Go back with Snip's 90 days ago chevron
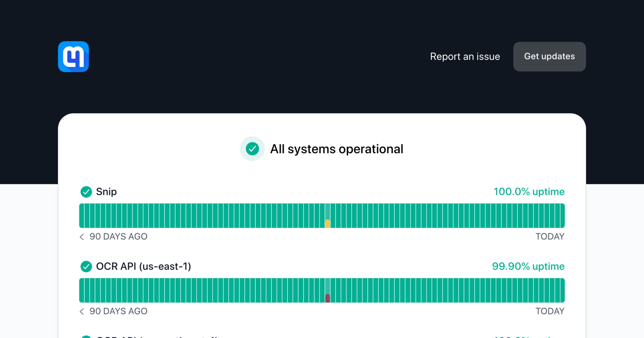The image size is (644, 338). 82,237
